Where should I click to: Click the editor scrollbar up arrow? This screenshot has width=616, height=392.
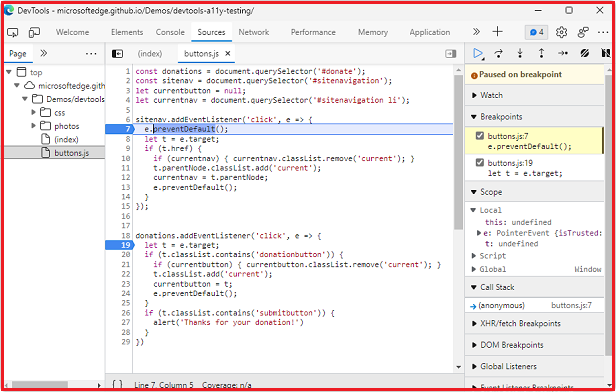(x=458, y=70)
